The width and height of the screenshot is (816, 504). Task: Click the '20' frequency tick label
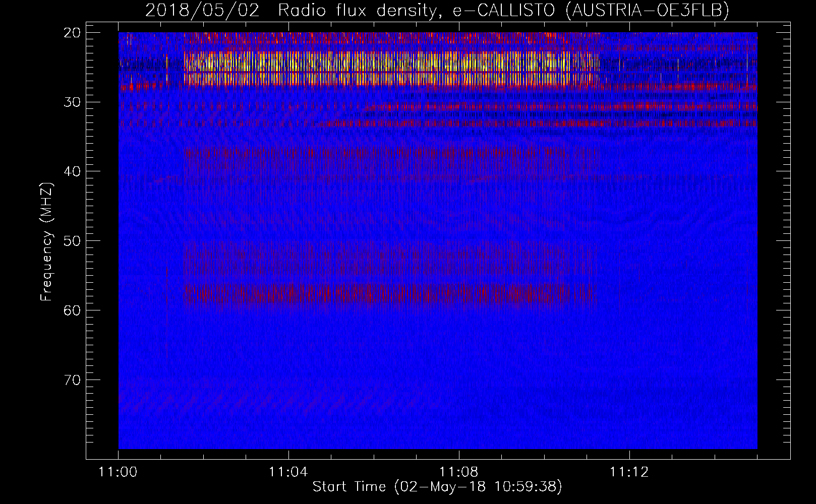[73, 33]
